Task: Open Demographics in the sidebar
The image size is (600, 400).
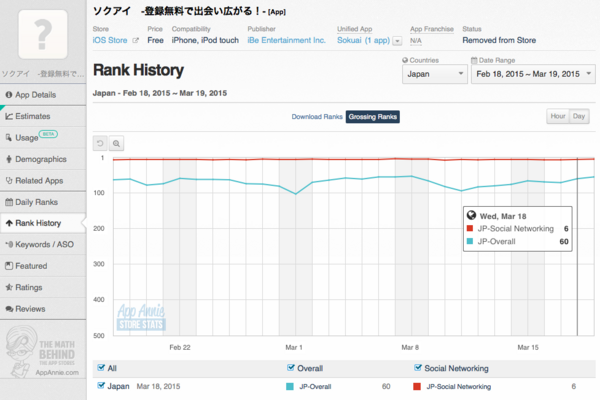Action: click(43, 159)
